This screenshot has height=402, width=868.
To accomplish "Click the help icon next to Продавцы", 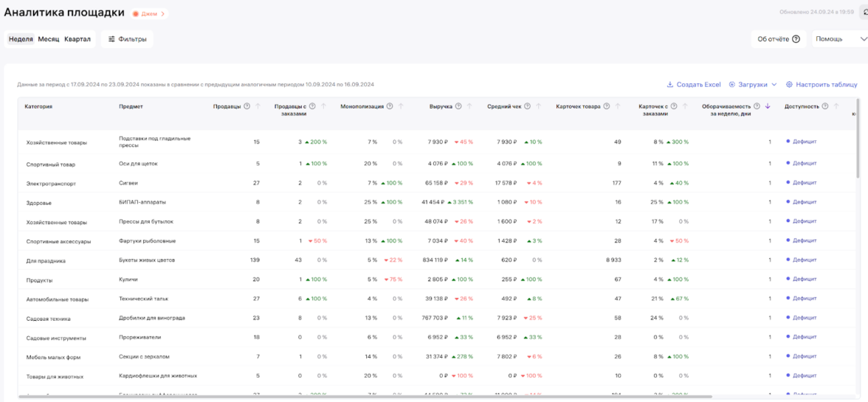I will (x=247, y=107).
